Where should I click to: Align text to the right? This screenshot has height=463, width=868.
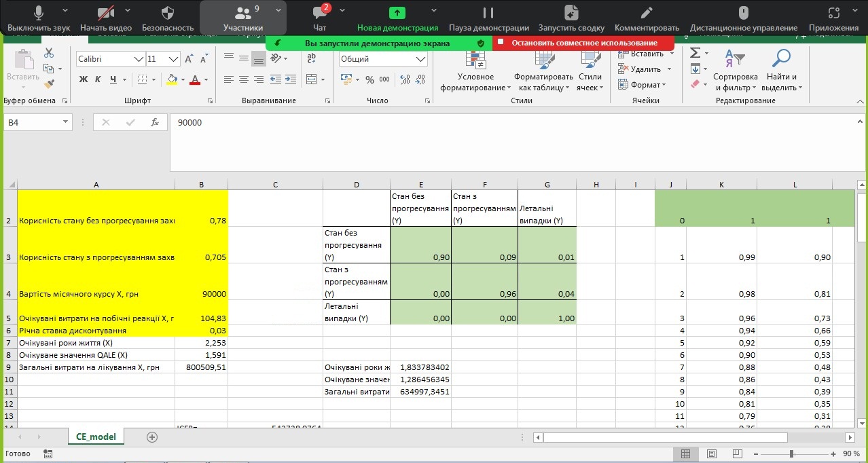259,79
